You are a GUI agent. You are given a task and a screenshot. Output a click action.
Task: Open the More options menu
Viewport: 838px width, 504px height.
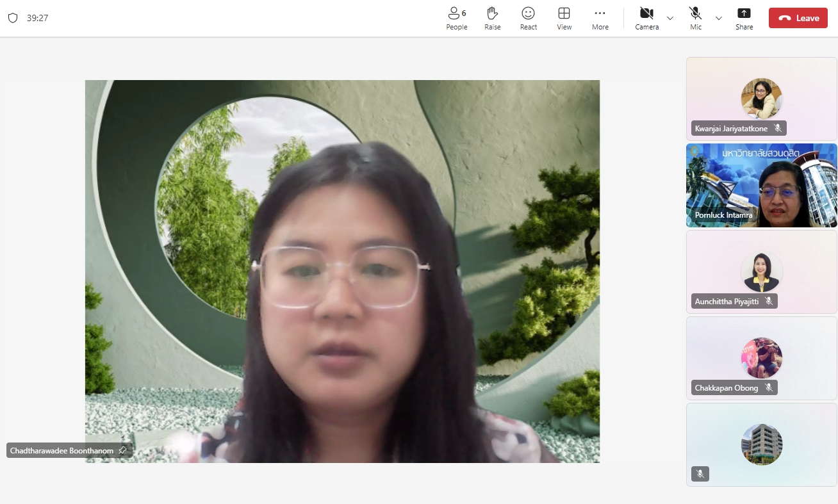(600, 18)
